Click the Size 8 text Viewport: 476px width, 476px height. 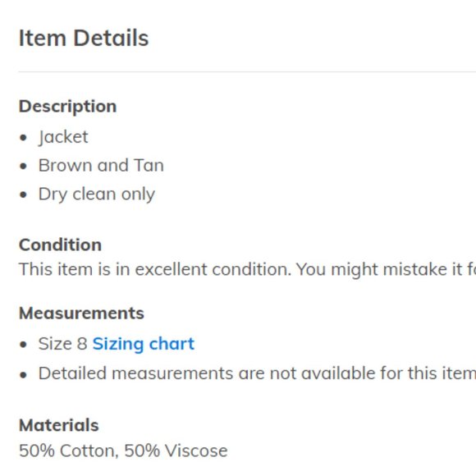pos(63,344)
